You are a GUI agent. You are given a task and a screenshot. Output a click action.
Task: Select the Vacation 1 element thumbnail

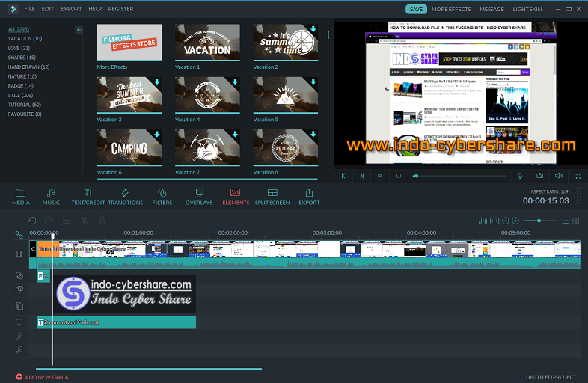tap(207, 43)
